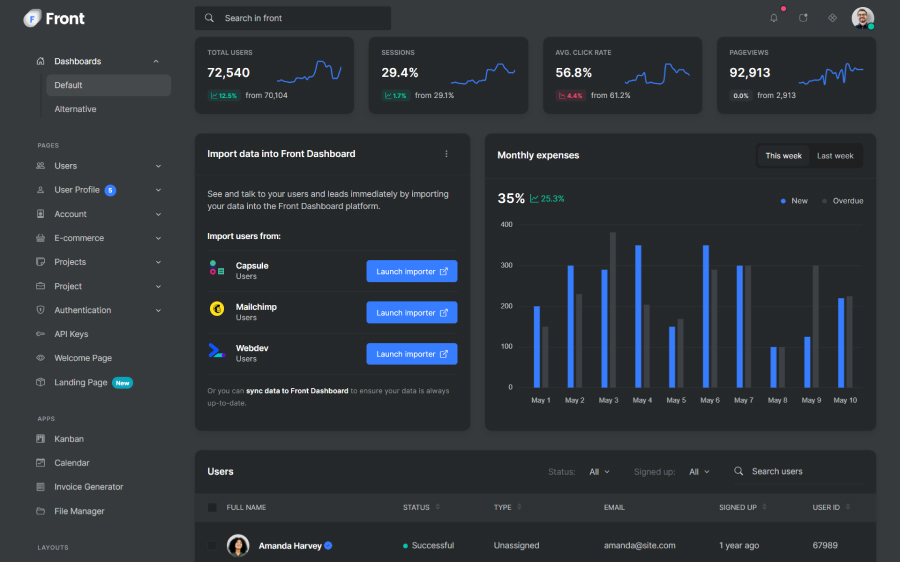Click the Overdue legend color dot
This screenshot has width=900, height=562.
pyautogui.click(x=825, y=201)
